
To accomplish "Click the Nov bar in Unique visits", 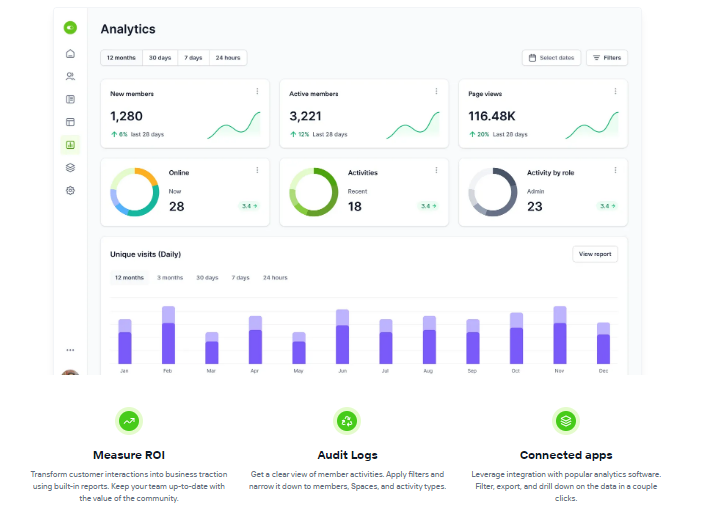I will point(560,335).
